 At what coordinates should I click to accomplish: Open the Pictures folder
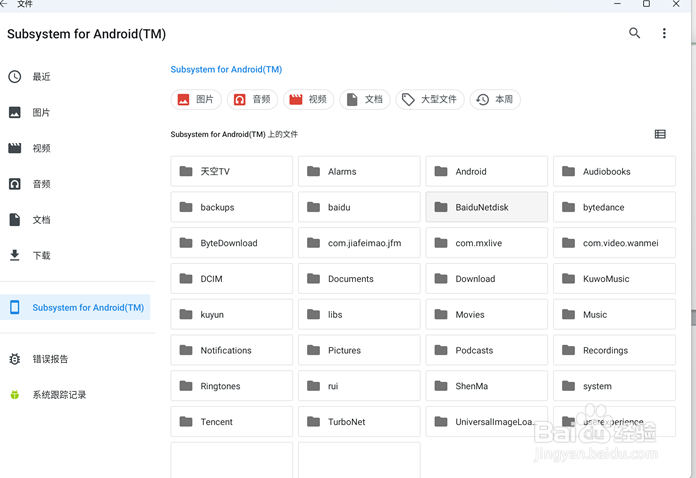[359, 350]
